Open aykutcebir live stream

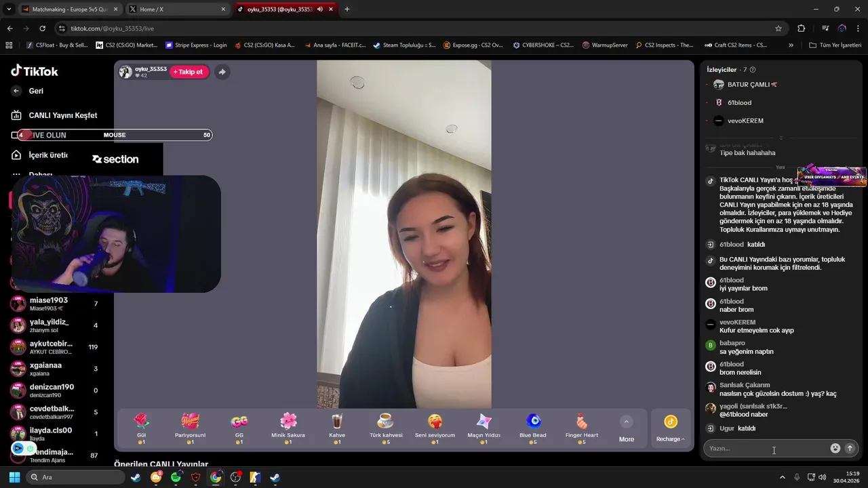coord(54,347)
